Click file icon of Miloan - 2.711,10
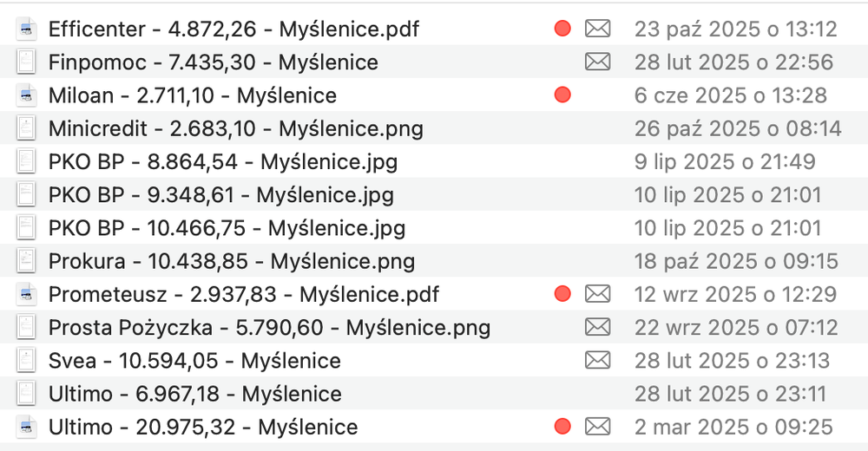This screenshot has height=451, width=868. click(26, 95)
